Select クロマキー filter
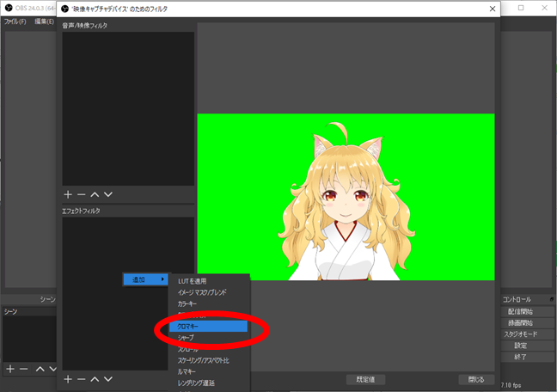Image resolution: width=557 pixels, height=392 pixels. tap(209, 327)
